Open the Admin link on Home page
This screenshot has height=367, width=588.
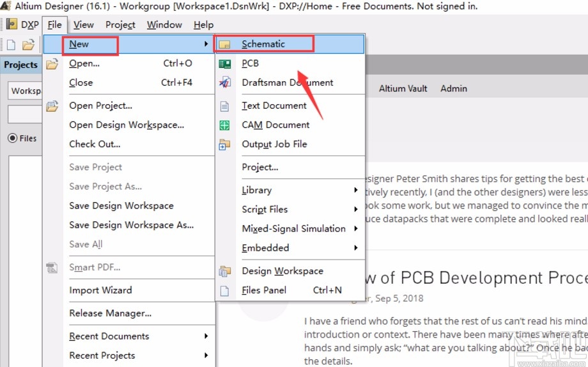click(453, 89)
